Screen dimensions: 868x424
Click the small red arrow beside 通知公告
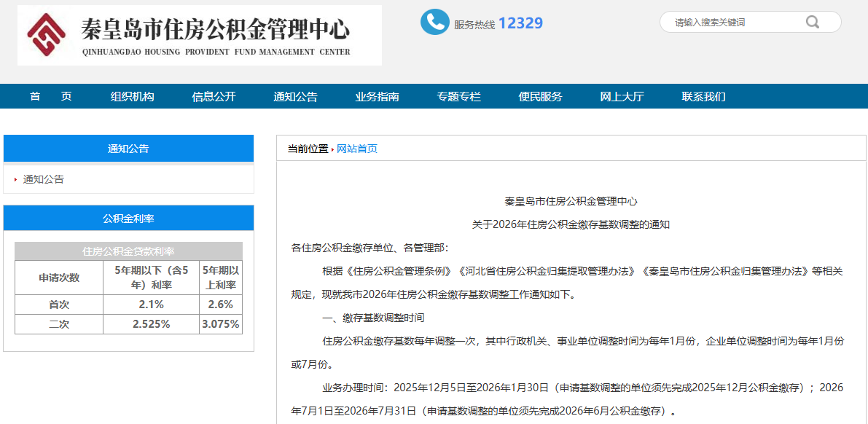(15, 179)
